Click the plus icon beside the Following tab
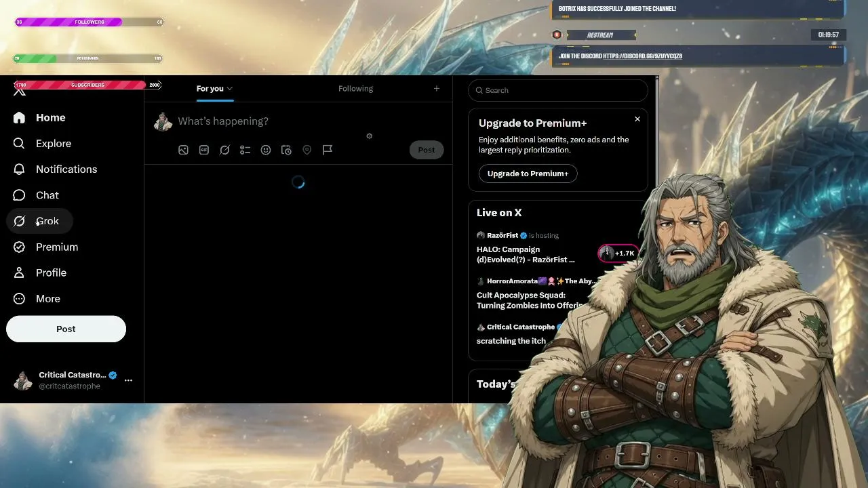This screenshot has width=868, height=488. [x=437, y=89]
